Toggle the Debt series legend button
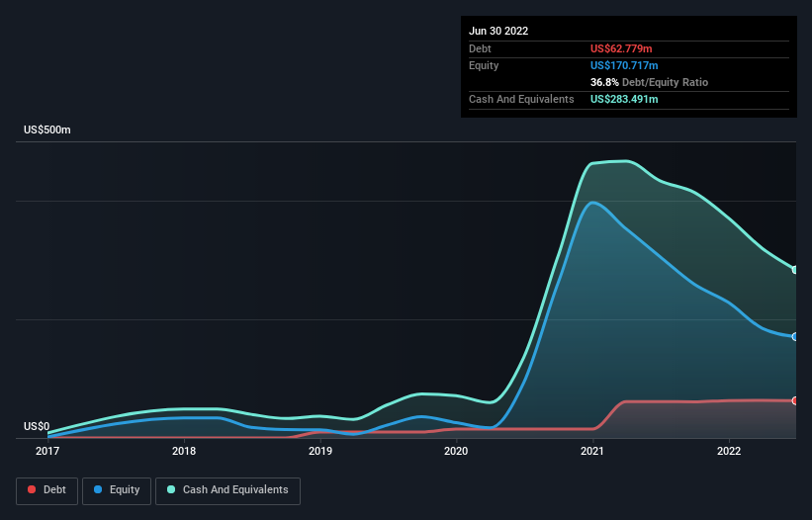 [x=47, y=490]
